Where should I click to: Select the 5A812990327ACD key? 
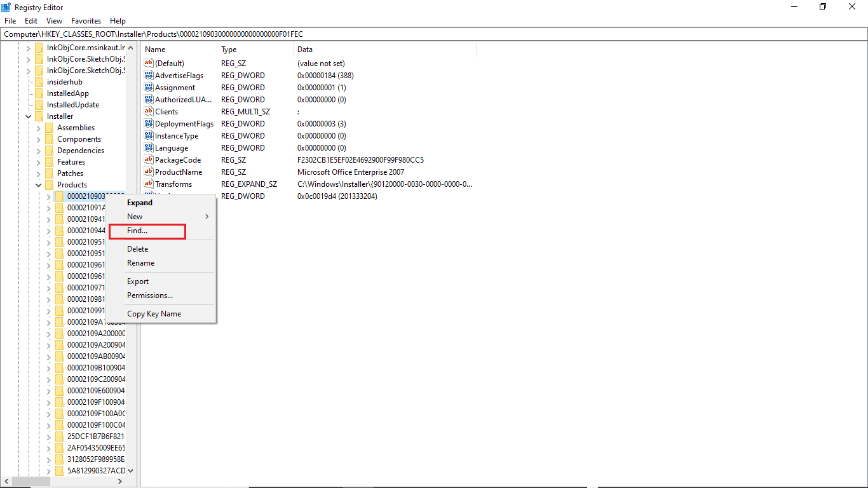click(x=96, y=471)
